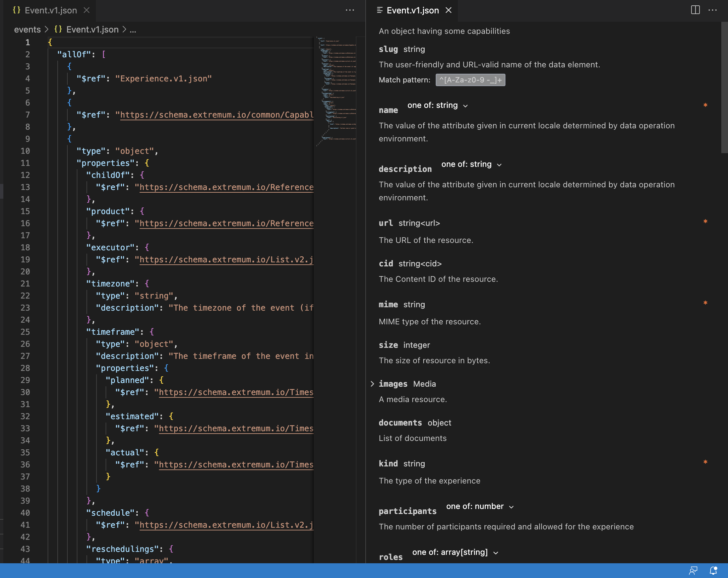This screenshot has width=728, height=578.
Task: Click the preview pane vertical scrollbar
Action: click(x=724, y=88)
